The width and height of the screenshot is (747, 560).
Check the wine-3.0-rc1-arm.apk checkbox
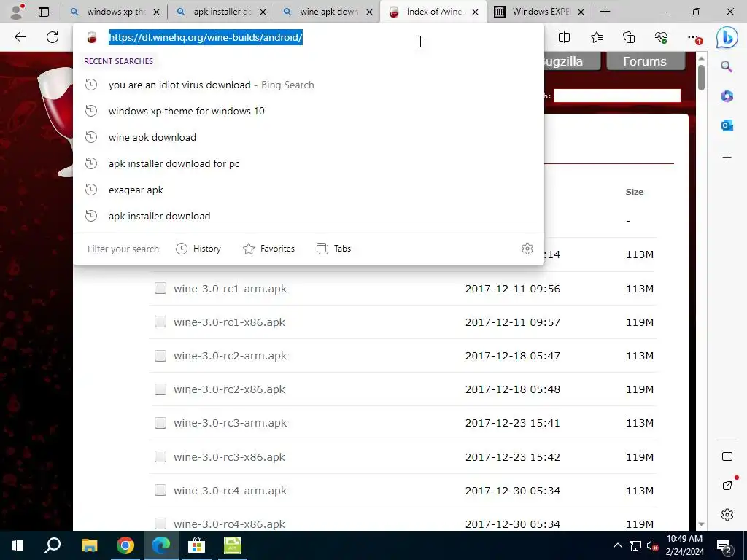click(x=160, y=288)
